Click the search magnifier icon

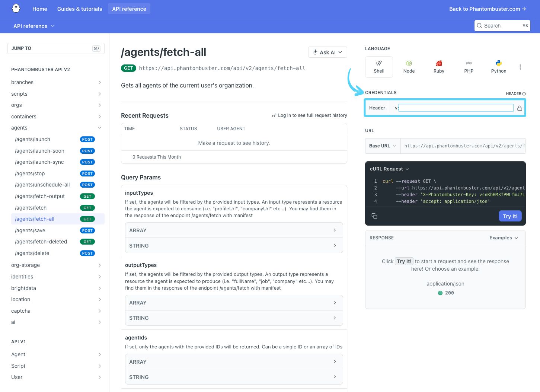479,26
